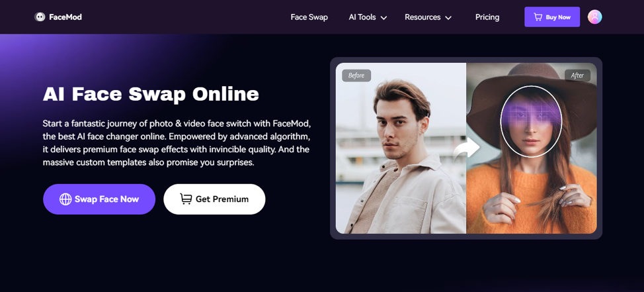Screen dimensions: 644x292
Task: Click the Swap Face Now button
Action: pos(99,199)
